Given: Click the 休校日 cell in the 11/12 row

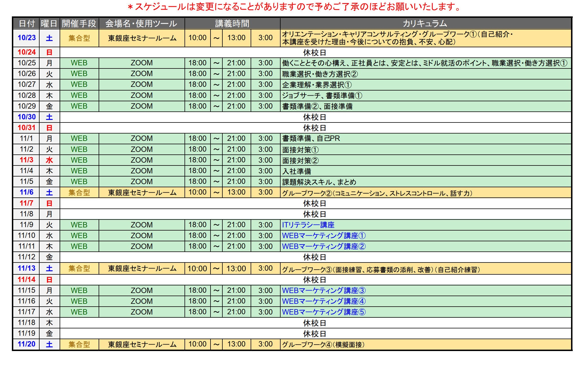Looking at the screenshot, I should pos(316,257).
